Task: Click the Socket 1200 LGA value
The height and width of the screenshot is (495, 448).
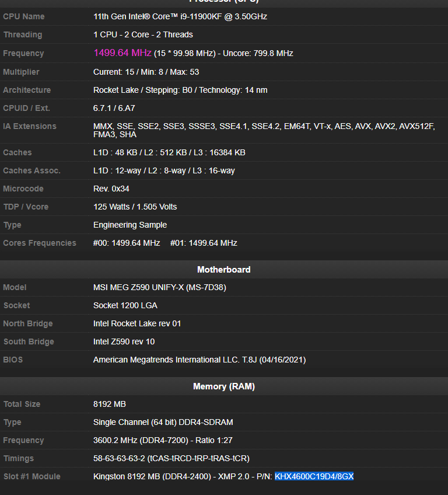Action: pyautogui.click(x=125, y=305)
